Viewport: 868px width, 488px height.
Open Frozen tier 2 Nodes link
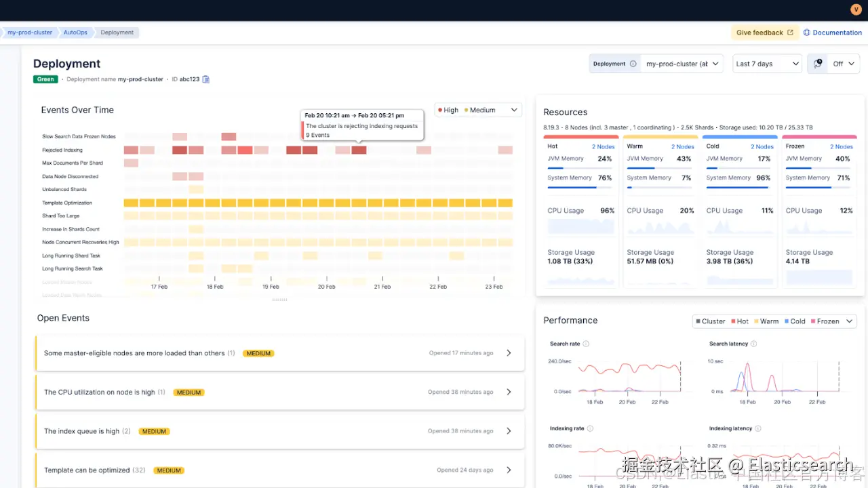(842, 146)
